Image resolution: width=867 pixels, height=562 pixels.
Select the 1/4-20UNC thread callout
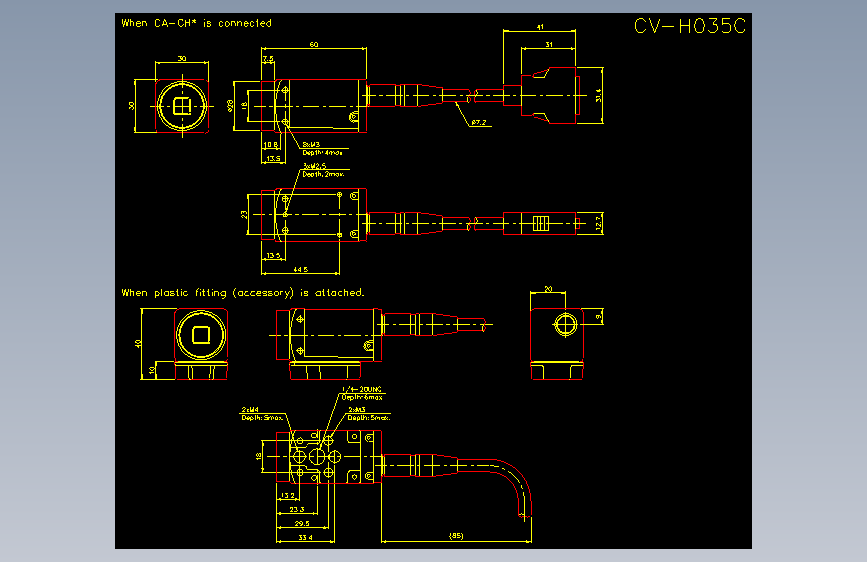[362, 389]
